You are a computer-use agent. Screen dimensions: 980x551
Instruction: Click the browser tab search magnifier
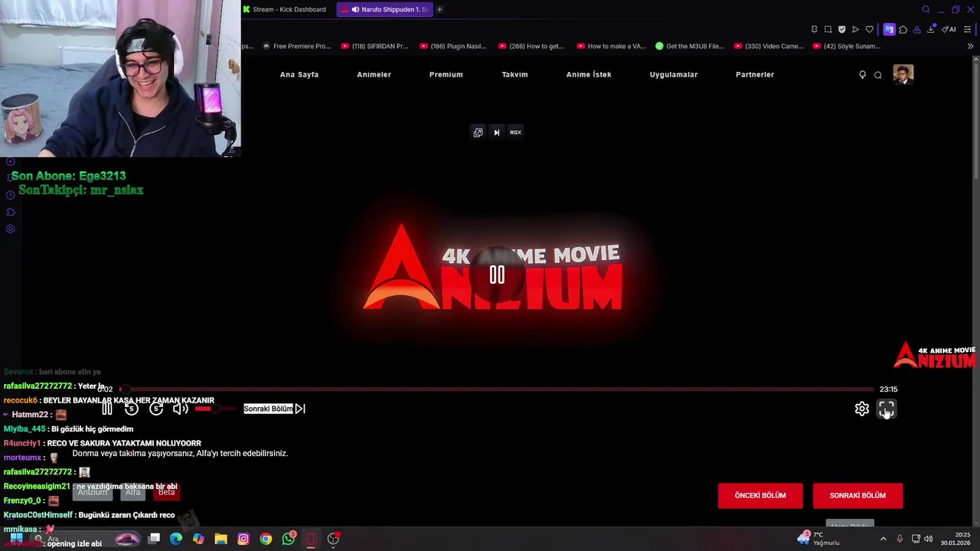tap(926, 9)
